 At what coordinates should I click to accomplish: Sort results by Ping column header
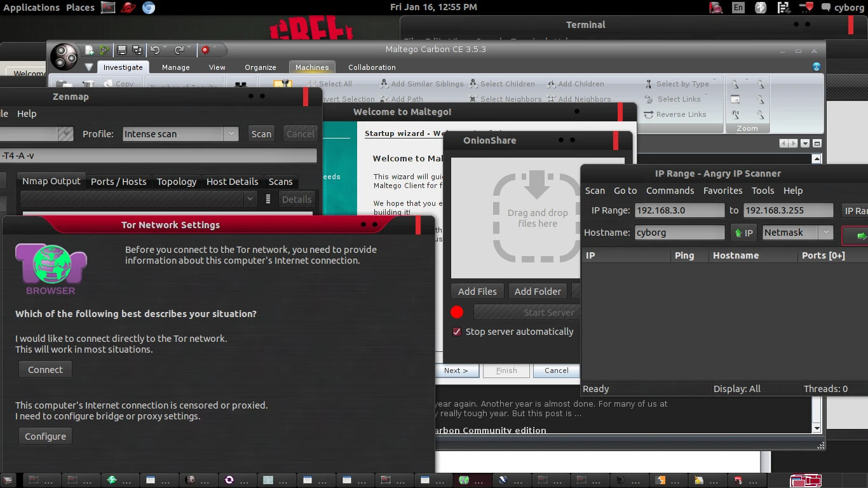pos(689,255)
